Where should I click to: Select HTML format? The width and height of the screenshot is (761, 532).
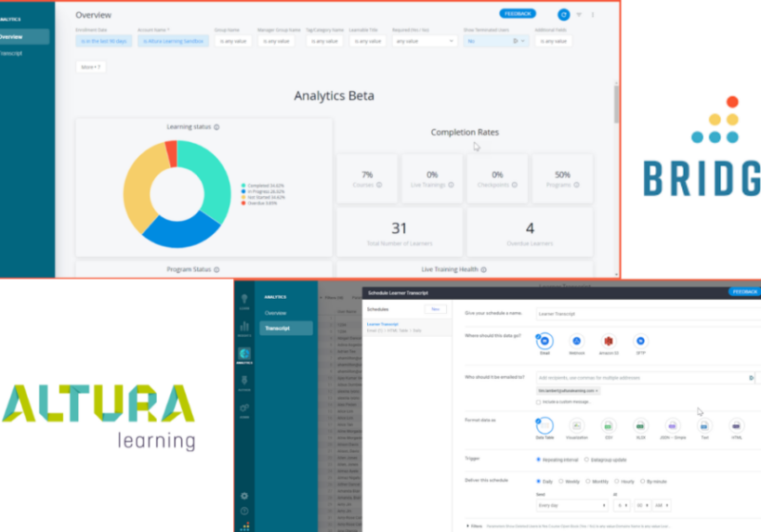coord(736,426)
